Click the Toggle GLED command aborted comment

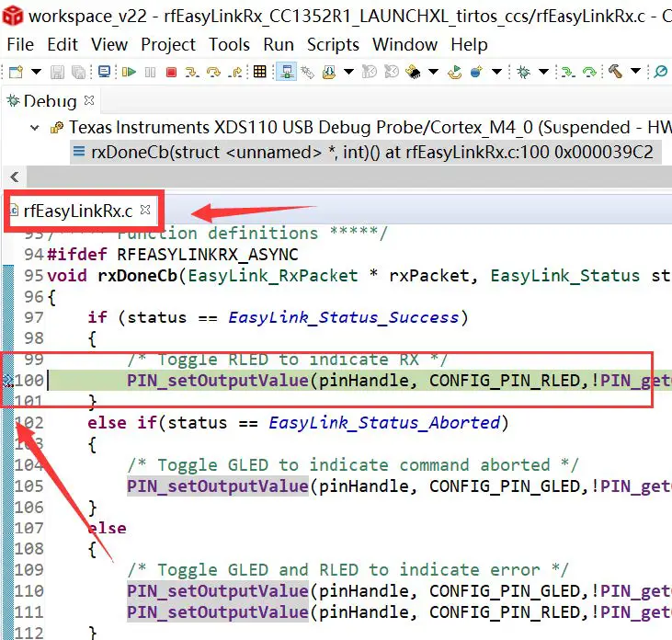click(x=353, y=465)
